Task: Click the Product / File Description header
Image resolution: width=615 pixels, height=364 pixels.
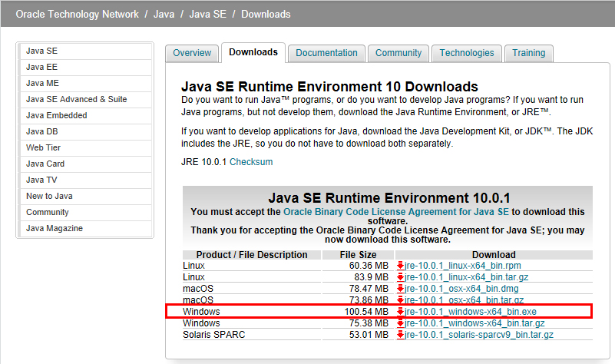Action: tap(252, 255)
